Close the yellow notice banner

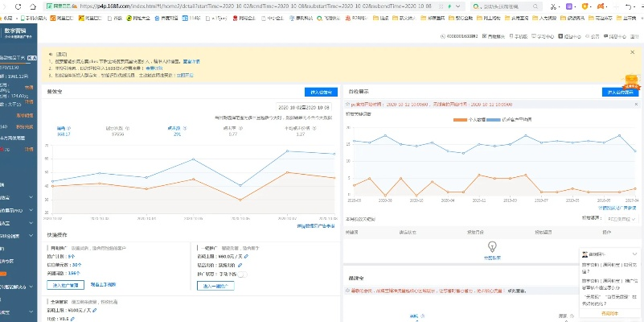click(x=630, y=52)
